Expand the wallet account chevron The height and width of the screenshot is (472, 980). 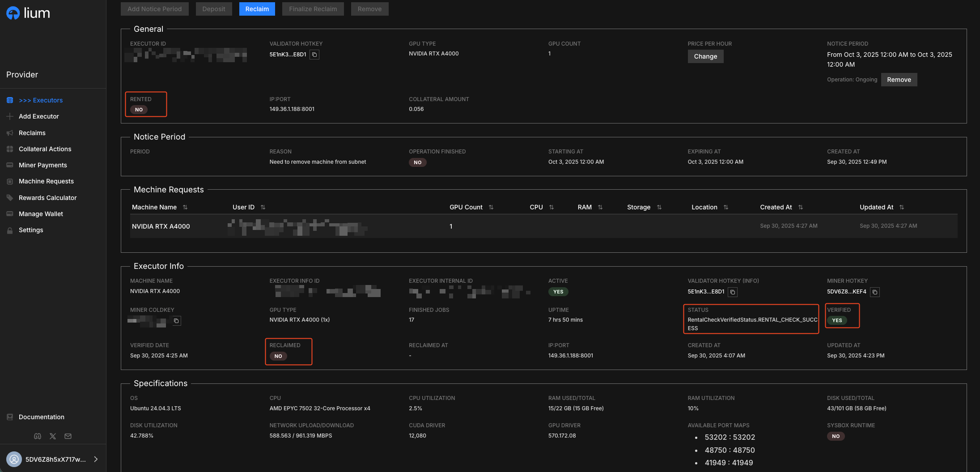pos(96,459)
